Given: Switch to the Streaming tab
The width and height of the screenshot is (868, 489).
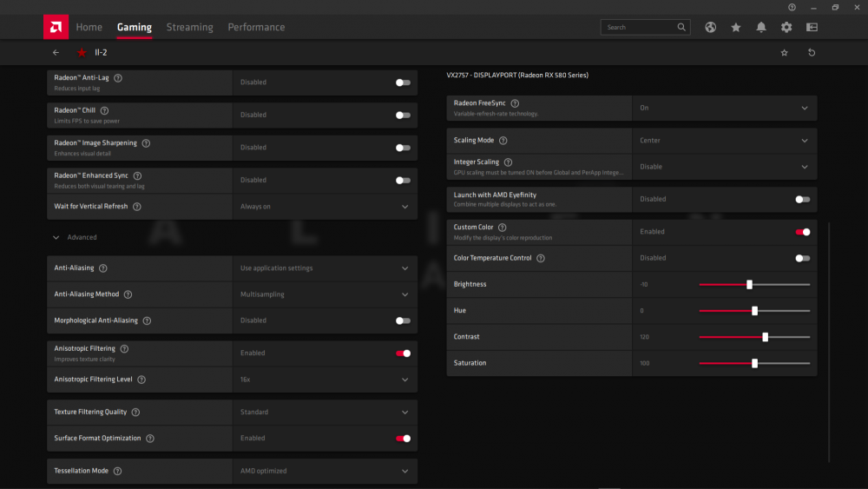Looking at the screenshot, I should pyautogui.click(x=189, y=27).
